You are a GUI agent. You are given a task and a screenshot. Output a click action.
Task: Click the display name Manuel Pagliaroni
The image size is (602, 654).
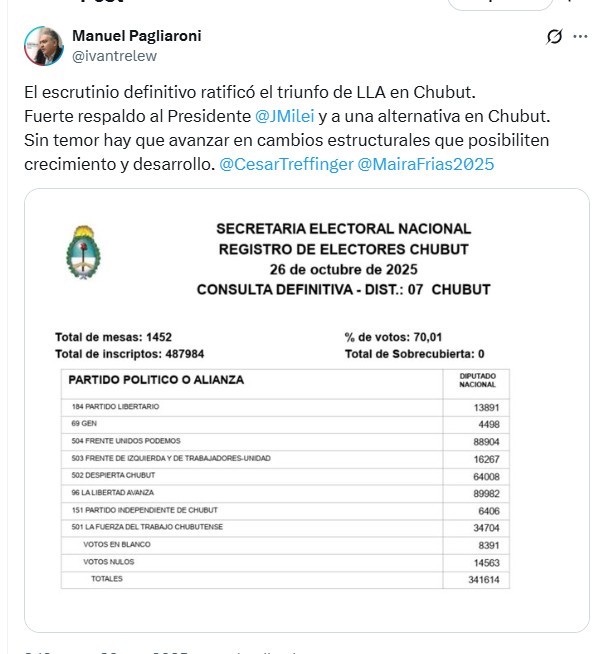pyautogui.click(x=136, y=36)
